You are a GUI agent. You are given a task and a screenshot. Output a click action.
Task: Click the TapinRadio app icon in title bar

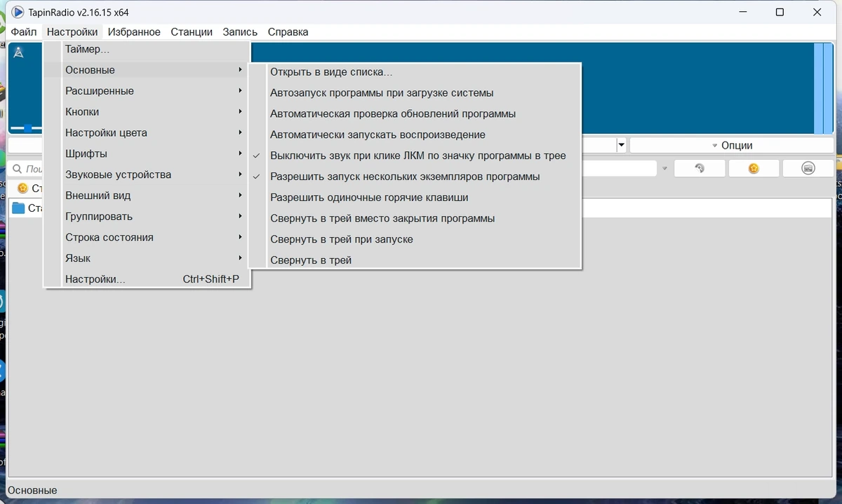tap(18, 12)
